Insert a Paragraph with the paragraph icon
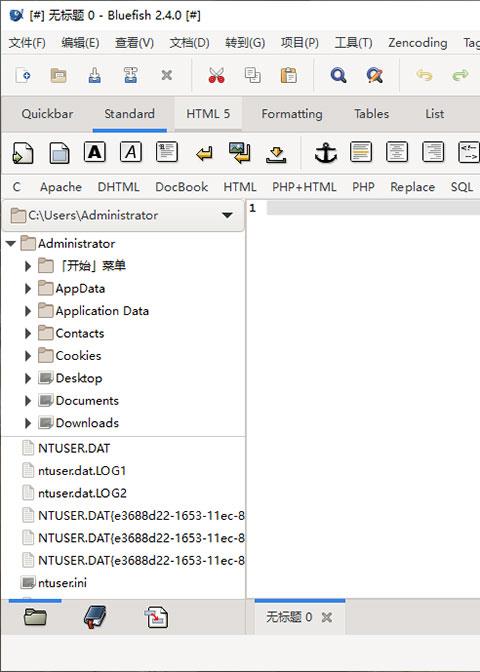This screenshot has height=672, width=480. [167, 152]
